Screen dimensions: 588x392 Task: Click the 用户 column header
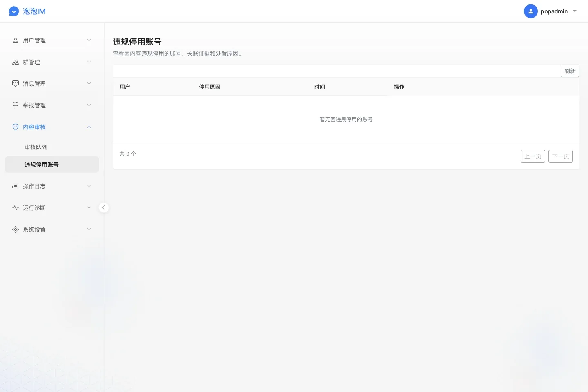[x=125, y=87]
